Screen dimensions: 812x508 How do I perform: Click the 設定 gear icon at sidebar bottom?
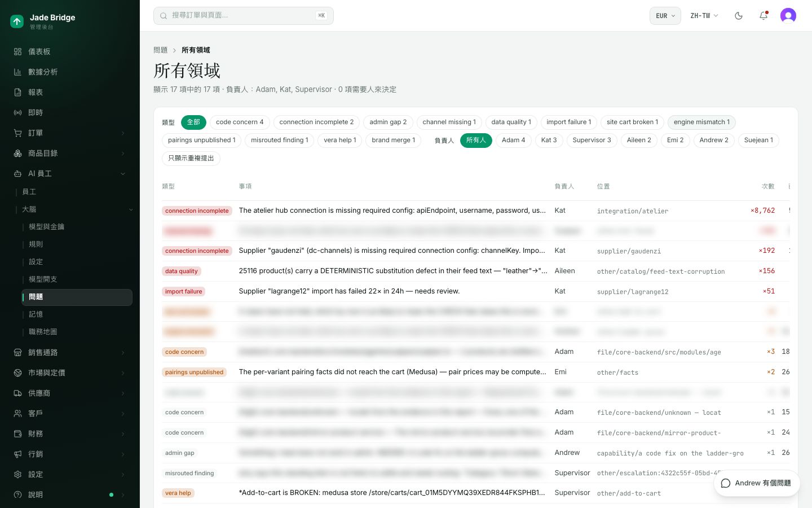[x=17, y=474]
